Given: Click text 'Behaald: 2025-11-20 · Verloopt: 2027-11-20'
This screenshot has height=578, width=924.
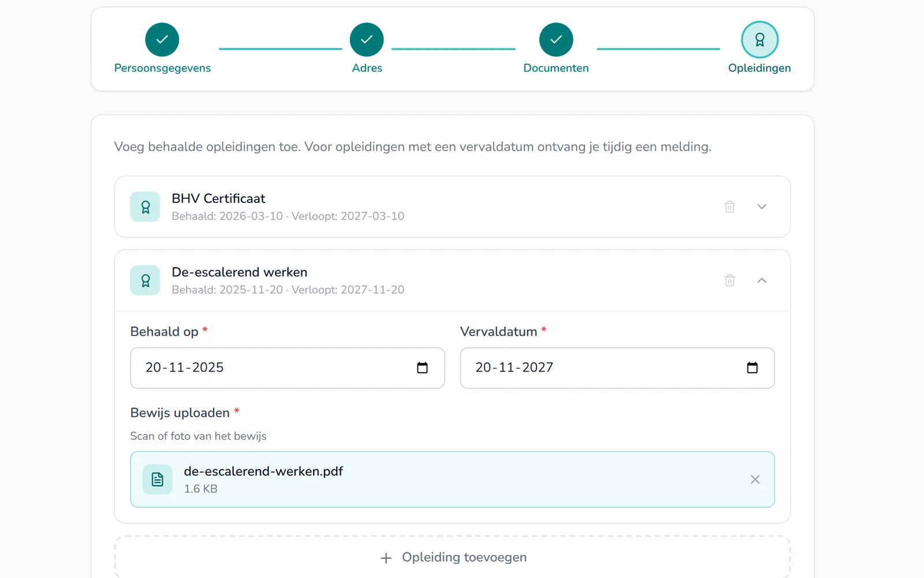Looking at the screenshot, I should 288,290.
